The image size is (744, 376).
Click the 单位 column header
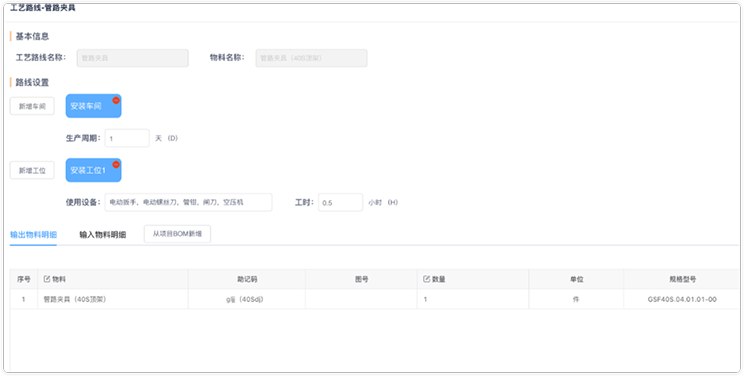577,279
